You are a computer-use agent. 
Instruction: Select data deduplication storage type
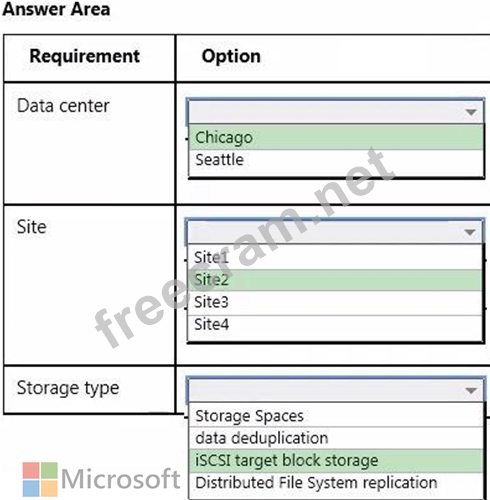point(336,438)
